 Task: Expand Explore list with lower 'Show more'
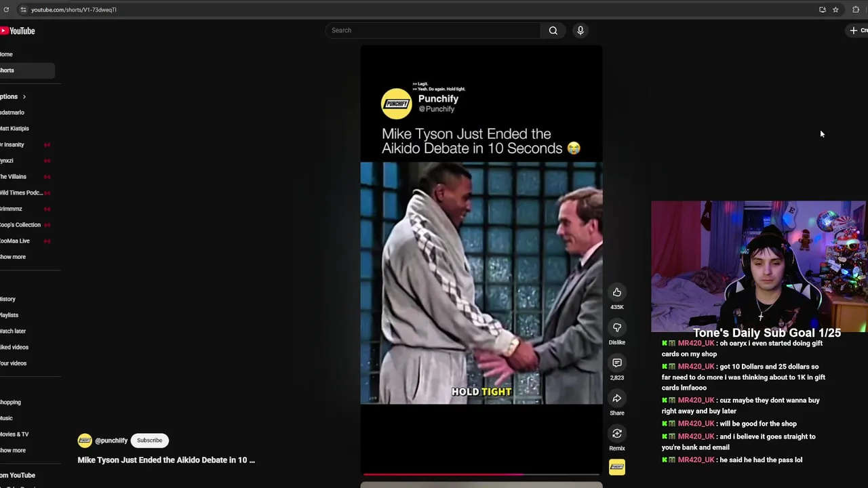coord(13,450)
